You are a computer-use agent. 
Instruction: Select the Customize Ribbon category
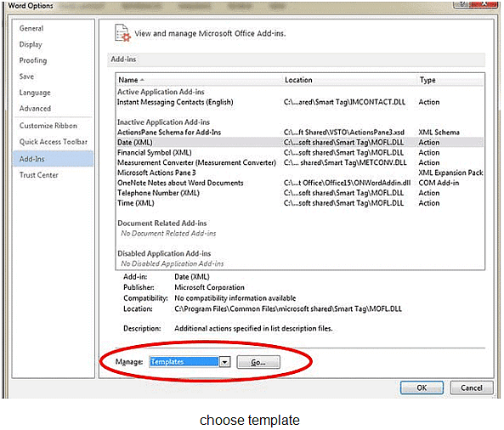pyautogui.click(x=48, y=126)
